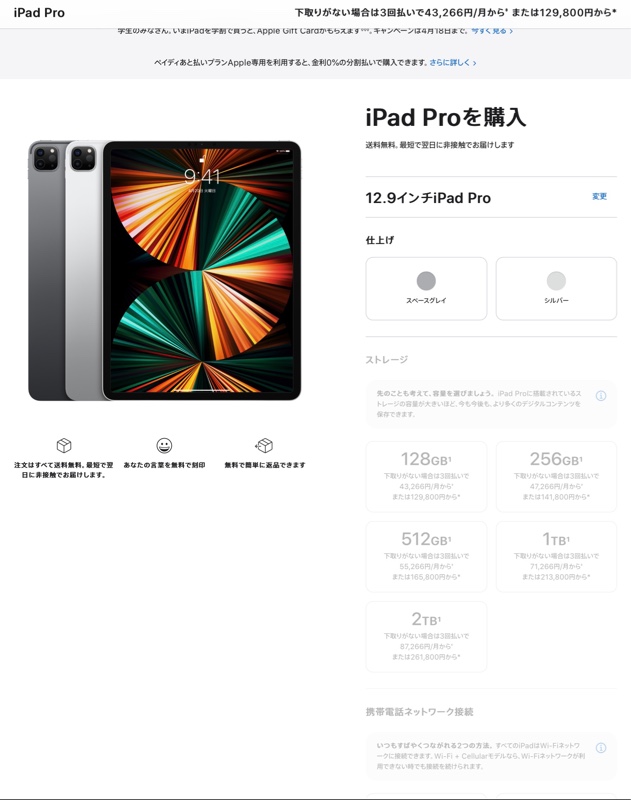Click the iPad Pro product image

[164, 270]
